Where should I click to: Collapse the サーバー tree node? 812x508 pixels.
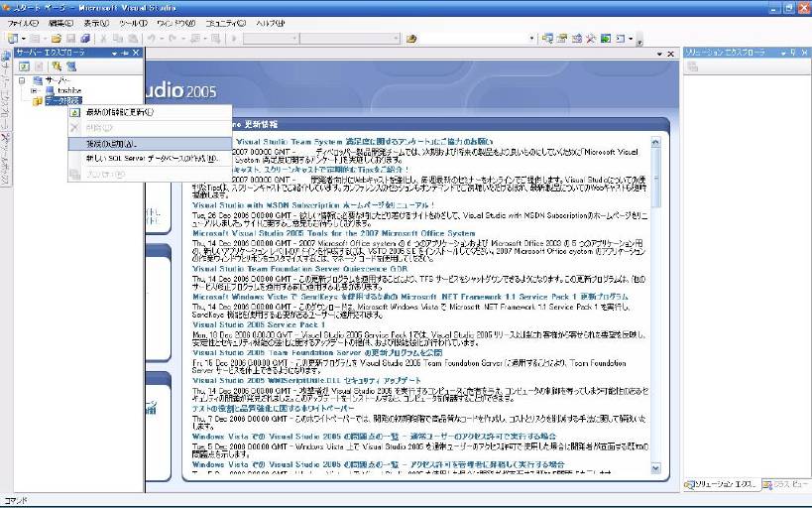[22, 80]
